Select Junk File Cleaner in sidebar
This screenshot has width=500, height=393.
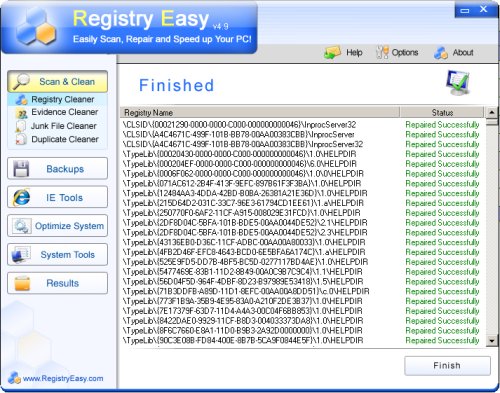tap(57, 126)
